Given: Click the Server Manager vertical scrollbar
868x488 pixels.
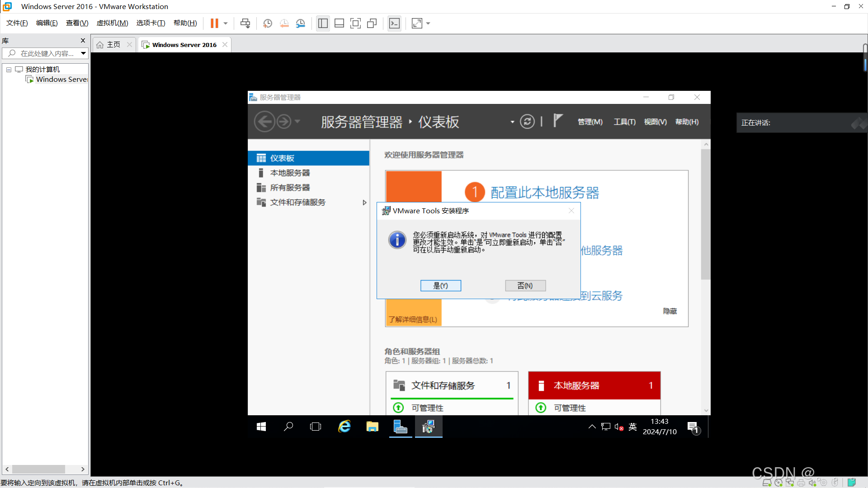Looking at the screenshot, I should point(706,214).
